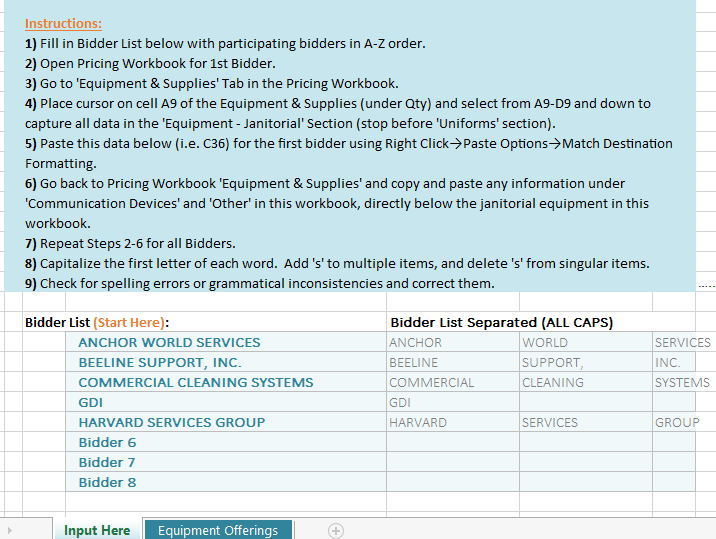This screenshot has width=716, height=539.
Task: Select BEELINE SUPPORT, INC. bidder cell
Action: 226,362
